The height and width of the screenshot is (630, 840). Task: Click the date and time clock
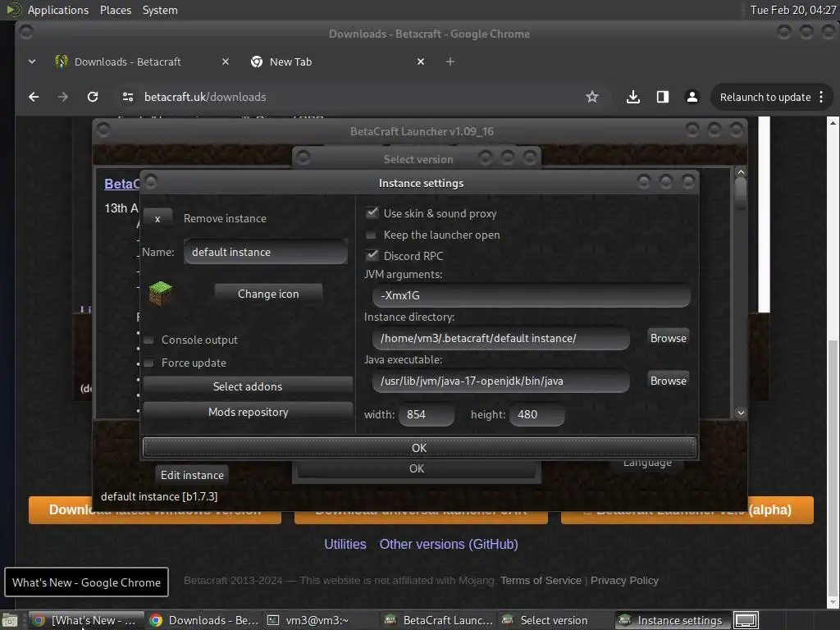coord(793,10)
